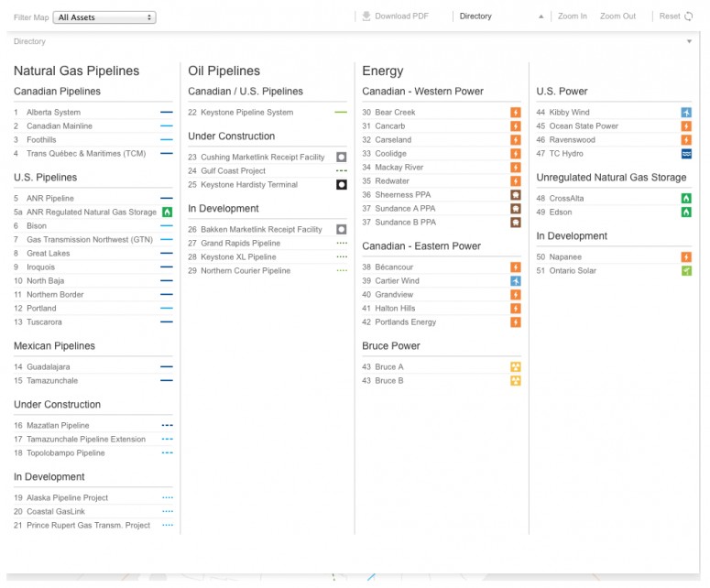Click Directory in the top toolbar
The image size is (710, 588).
point(475,16)
